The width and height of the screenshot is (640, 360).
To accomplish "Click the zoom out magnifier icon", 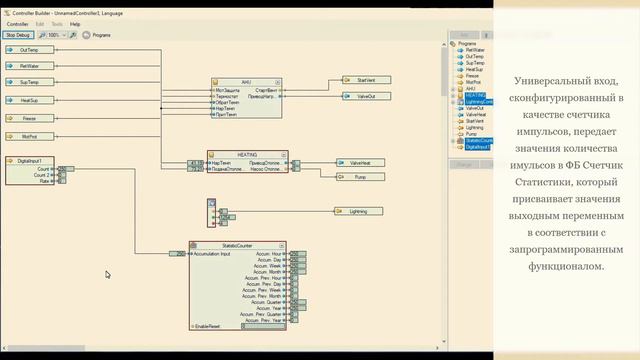I will click(42, 36).
